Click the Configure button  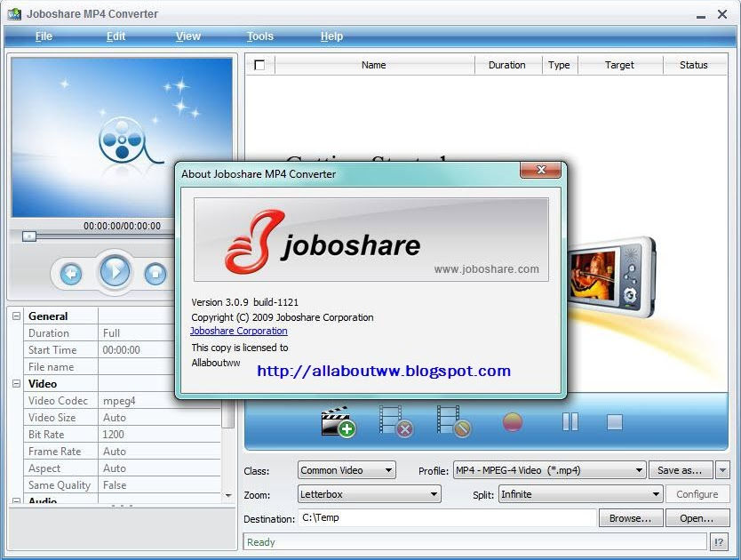tap(697, 494)
